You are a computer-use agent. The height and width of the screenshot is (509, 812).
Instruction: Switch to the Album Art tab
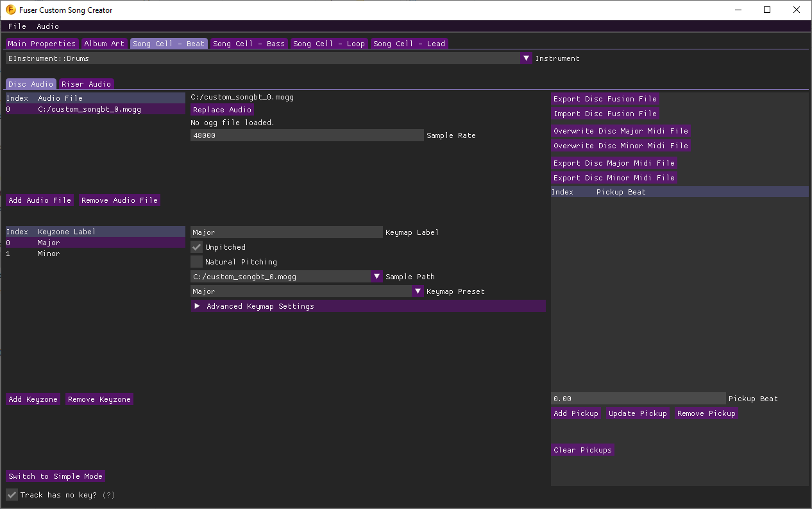tap(105, 44)
